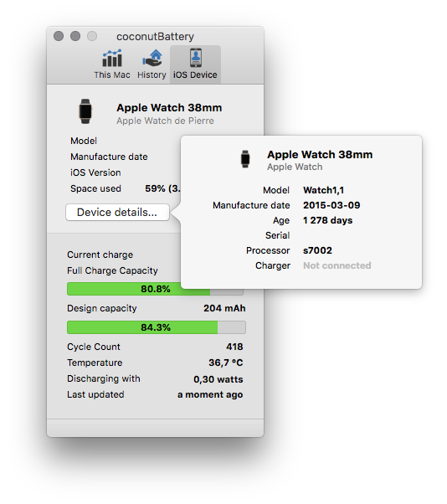447x504 pixels.
Task: Click the 84.3% capacity progress bar
Action: (x=157, y=327)
